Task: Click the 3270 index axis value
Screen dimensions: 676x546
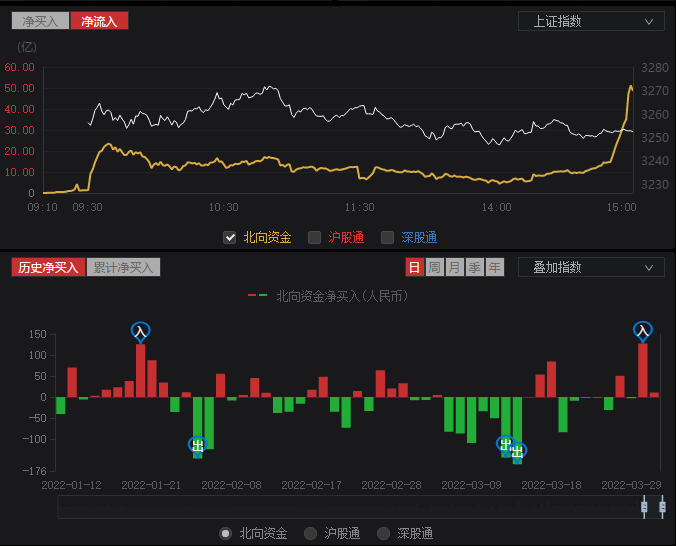Action: [655, 91]
